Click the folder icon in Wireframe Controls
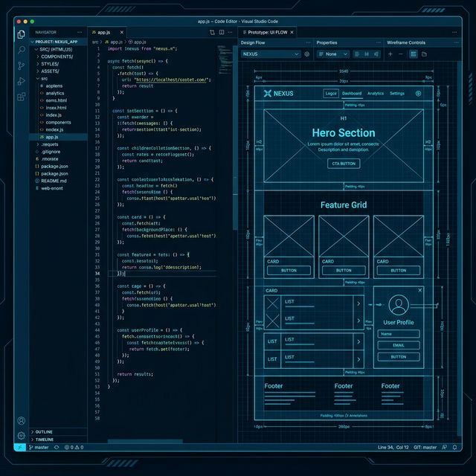 (425, 54)
